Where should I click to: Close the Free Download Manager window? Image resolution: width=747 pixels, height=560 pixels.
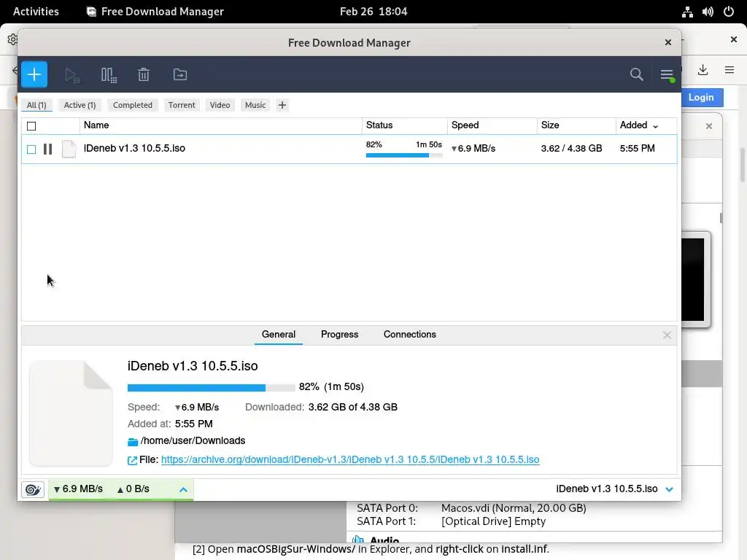(668, 42)
